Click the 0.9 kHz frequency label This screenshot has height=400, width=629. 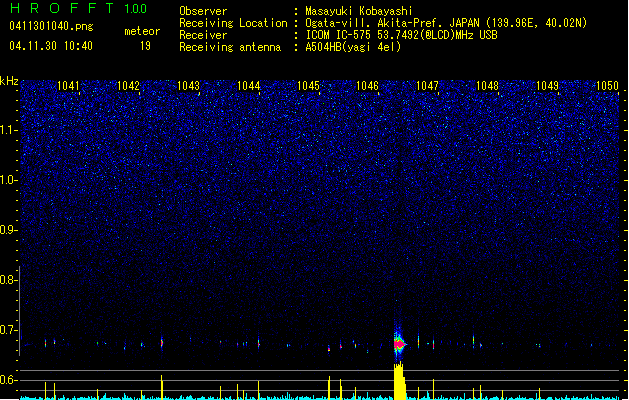[9, 230]
